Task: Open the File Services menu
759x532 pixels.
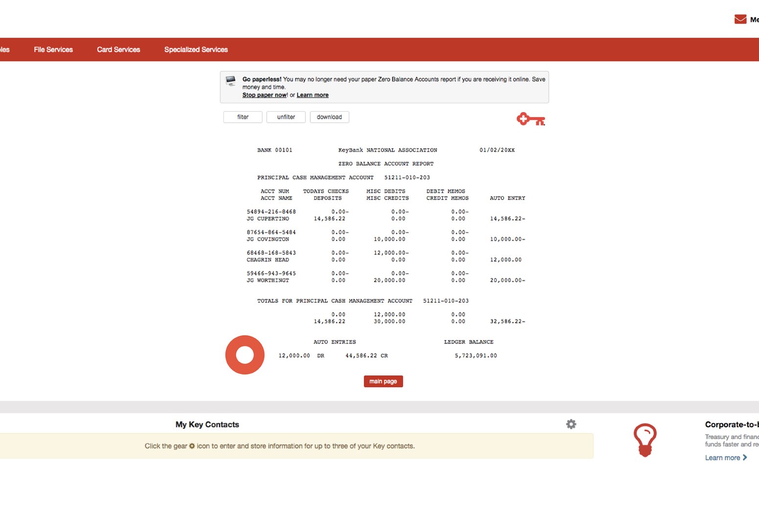Action: 53,49
